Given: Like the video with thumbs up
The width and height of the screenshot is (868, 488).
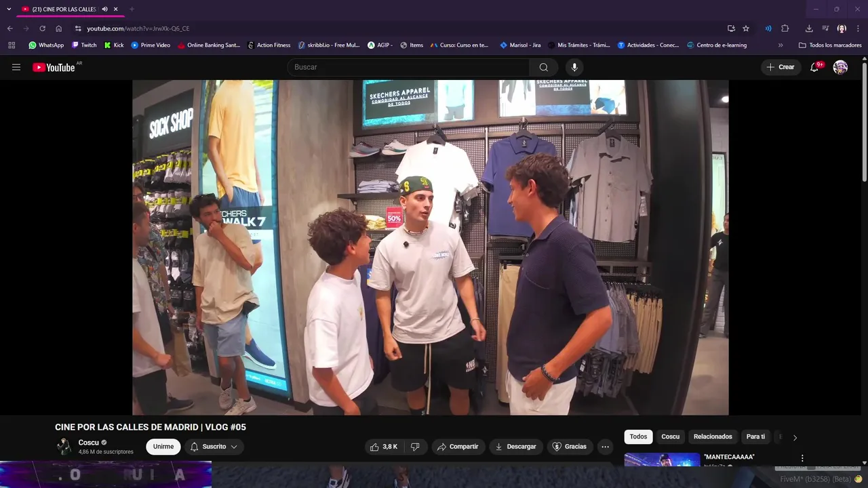Looking at the screenshot, I should tap(383, 447).
